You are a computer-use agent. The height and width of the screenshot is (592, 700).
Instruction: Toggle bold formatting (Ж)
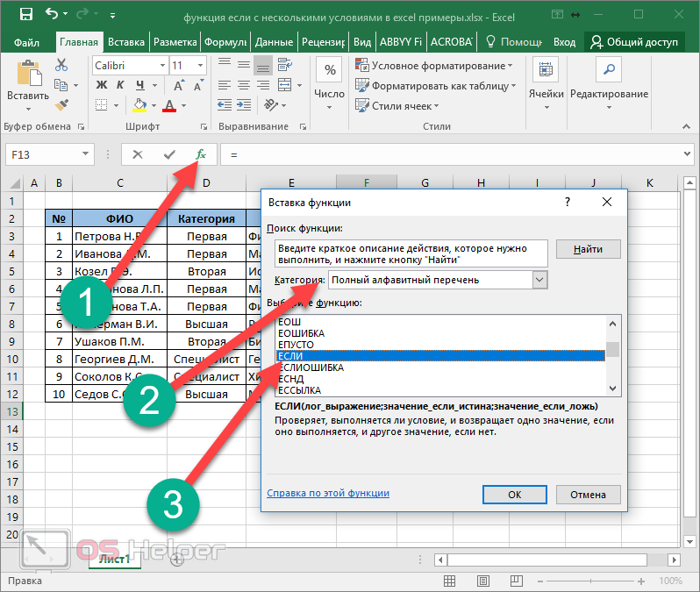[102, 85]
